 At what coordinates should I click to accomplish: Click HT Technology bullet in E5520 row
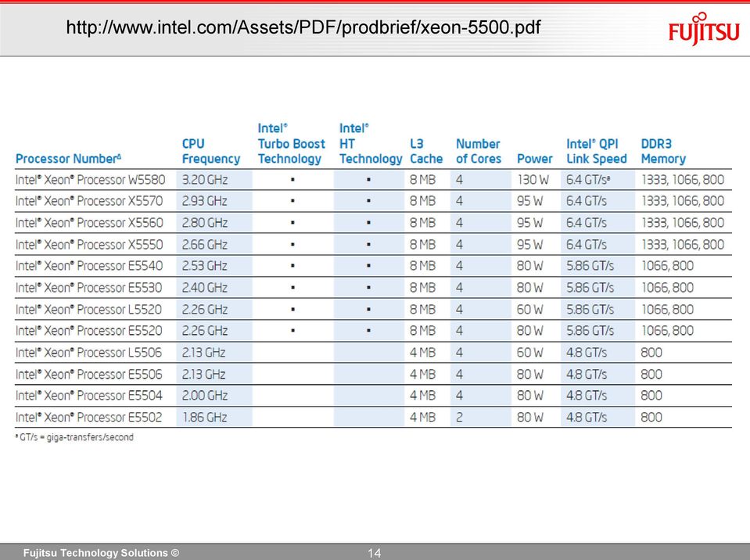[368, 331]
